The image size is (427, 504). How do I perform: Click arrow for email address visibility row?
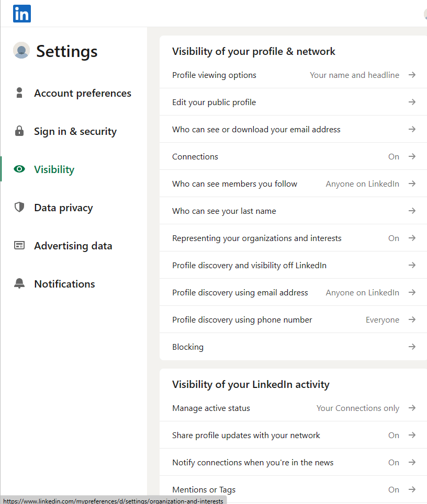pyautogui.click(x=412, y=129)
